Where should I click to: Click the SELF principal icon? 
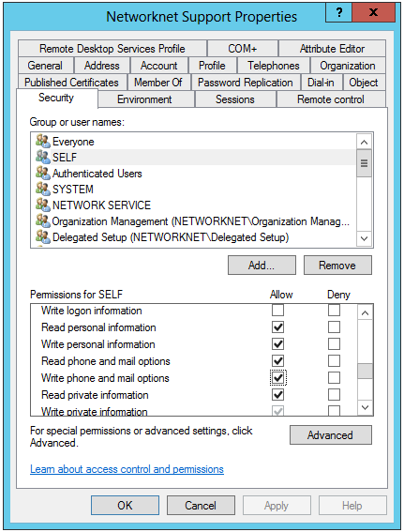[x=43, y=157]
